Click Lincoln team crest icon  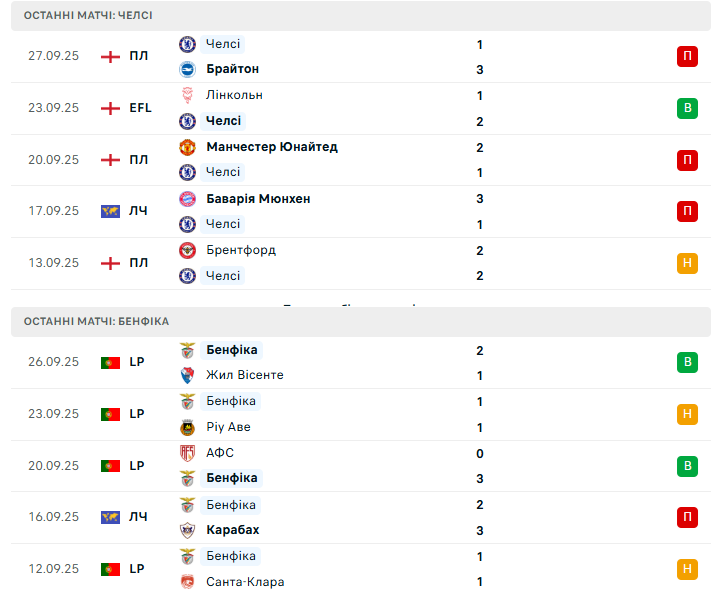[187, 95]
